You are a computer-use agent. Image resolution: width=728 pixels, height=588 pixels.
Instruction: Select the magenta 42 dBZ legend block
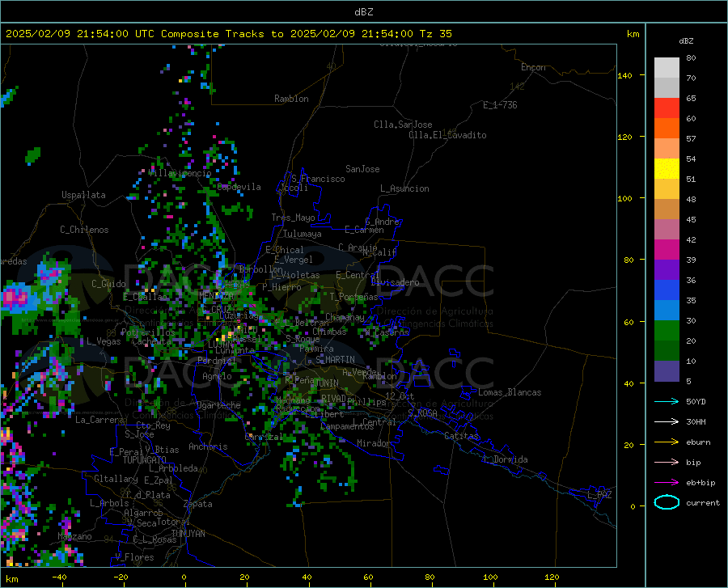[x=667, y=250]
